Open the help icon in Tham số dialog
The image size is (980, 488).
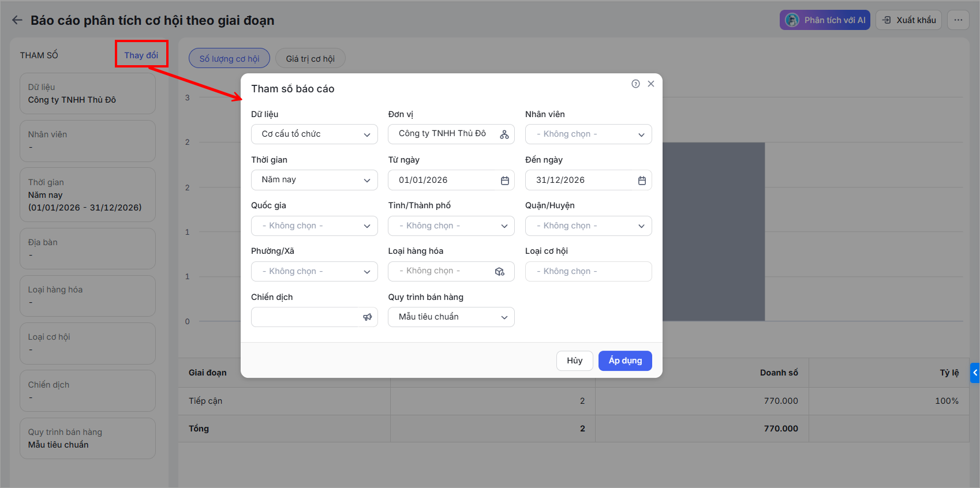tap(635, 84)
